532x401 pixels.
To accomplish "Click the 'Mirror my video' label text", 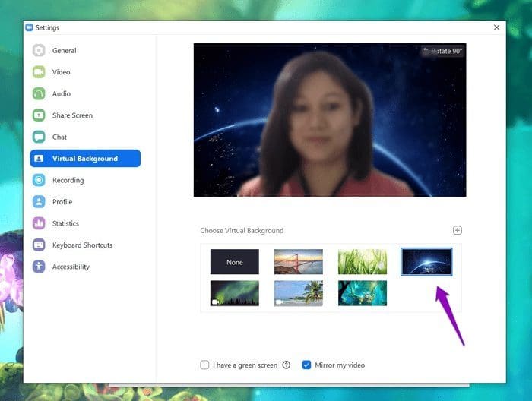I will pos(340,365).
